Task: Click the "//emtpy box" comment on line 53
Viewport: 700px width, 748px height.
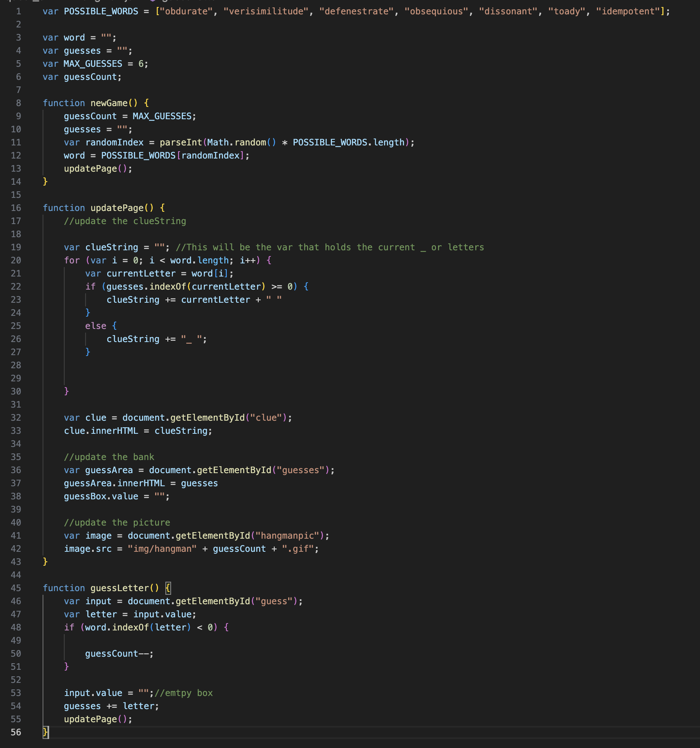Action: [183, 693]
